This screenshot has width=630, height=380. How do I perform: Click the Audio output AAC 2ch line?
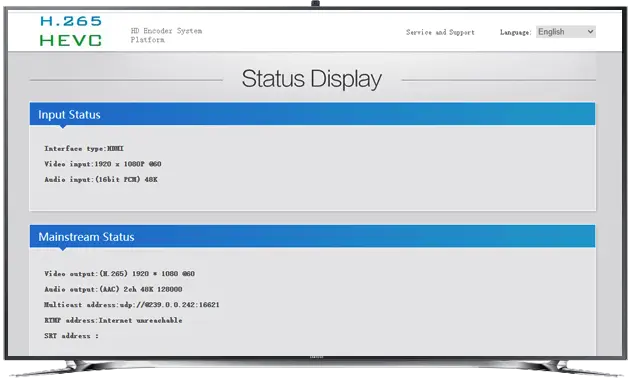(x=113, y=289)
